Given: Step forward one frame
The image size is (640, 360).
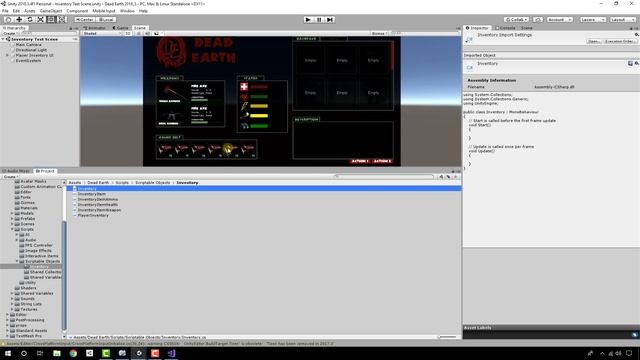Looking at the screenshot, I should click(330, 20).
